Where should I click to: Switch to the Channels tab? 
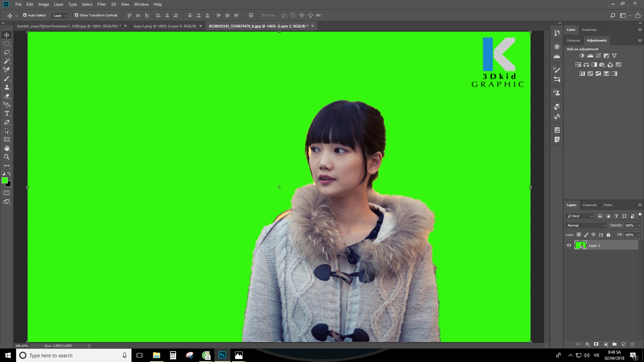tap(590, 205)
